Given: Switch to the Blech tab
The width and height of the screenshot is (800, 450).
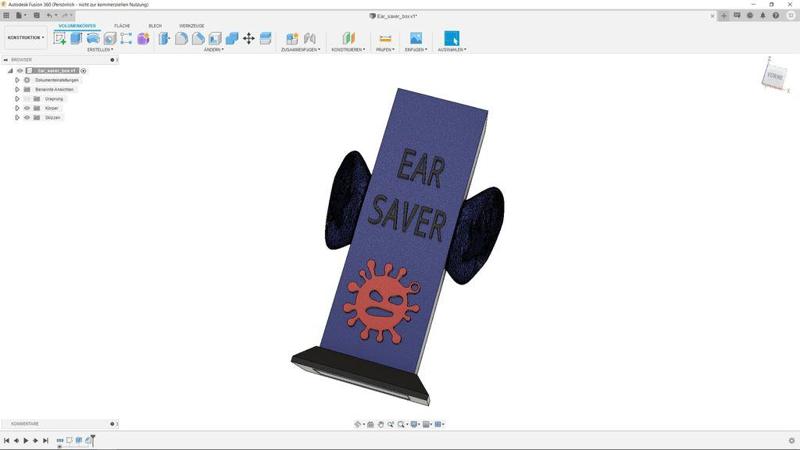Looking at the screenshot, I should click(155, 26).
